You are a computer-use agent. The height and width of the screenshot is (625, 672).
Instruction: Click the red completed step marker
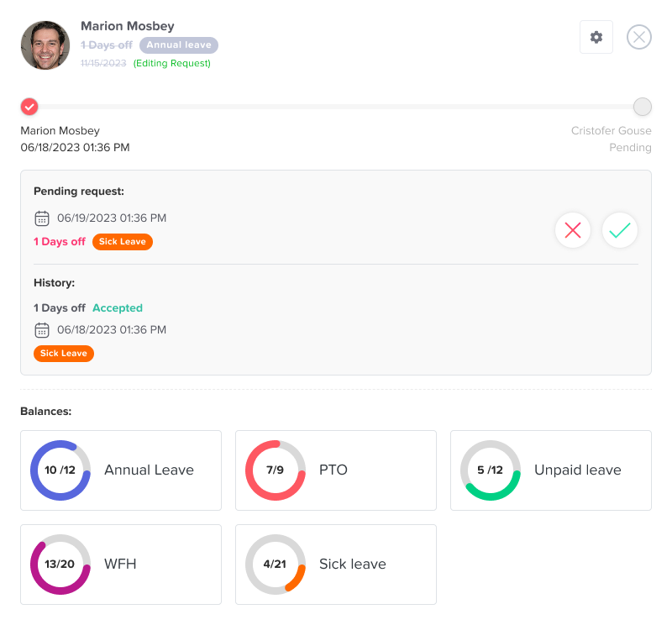[29, 107]
